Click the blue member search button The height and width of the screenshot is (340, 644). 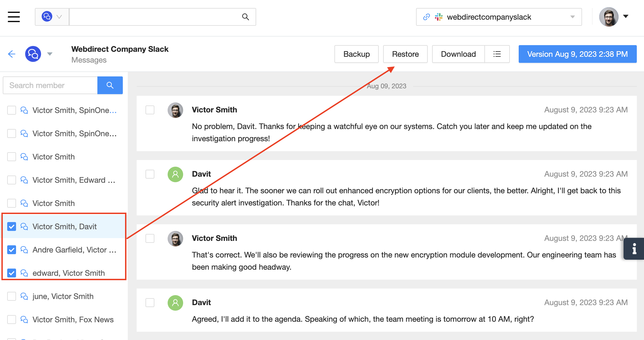[110, 85]
